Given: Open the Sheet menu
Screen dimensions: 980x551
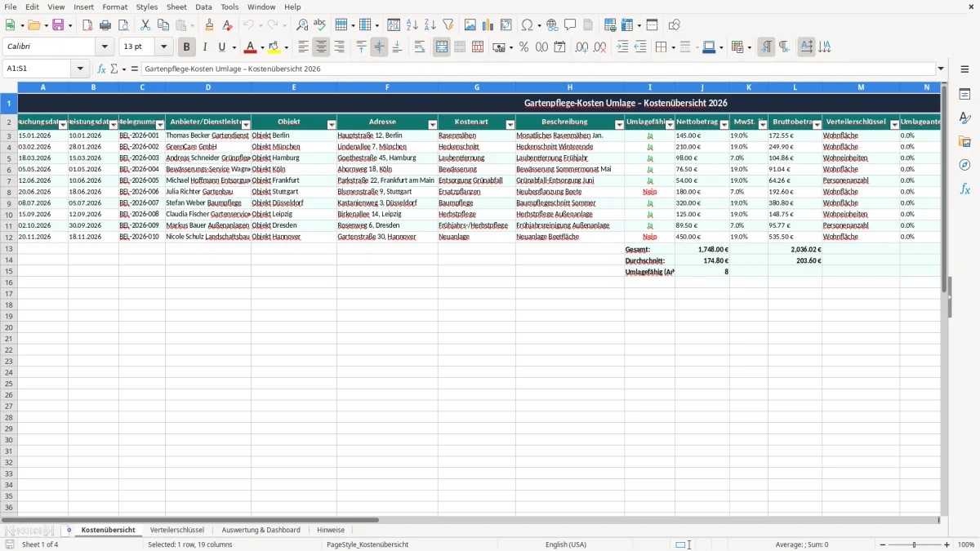Looking at the screenshot, I should (x=176, y=7).
